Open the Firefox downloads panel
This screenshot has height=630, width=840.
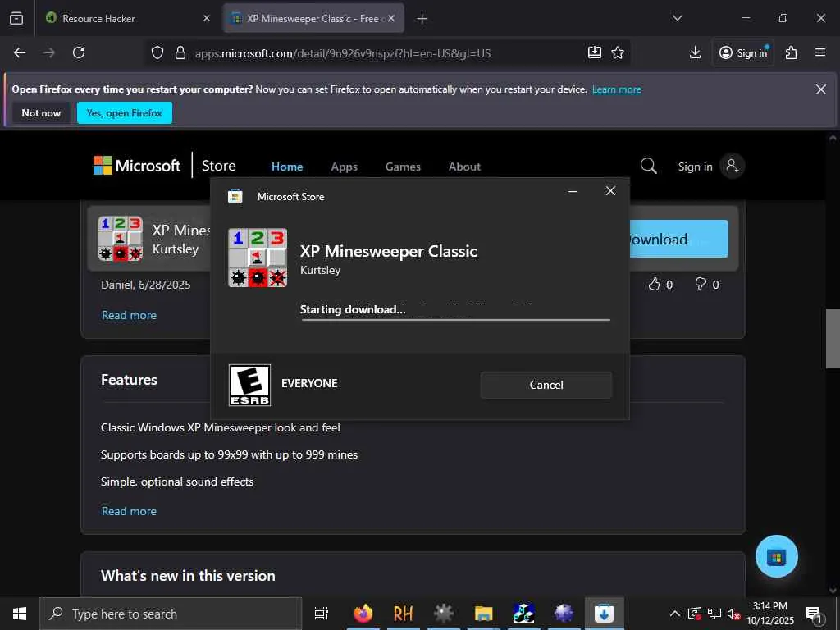point(695,52)
